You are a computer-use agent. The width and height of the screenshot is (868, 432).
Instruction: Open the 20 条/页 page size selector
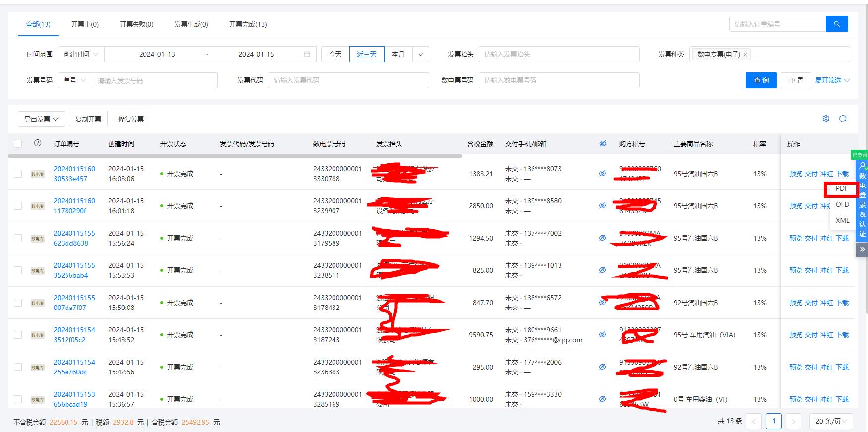coord(831,421)
